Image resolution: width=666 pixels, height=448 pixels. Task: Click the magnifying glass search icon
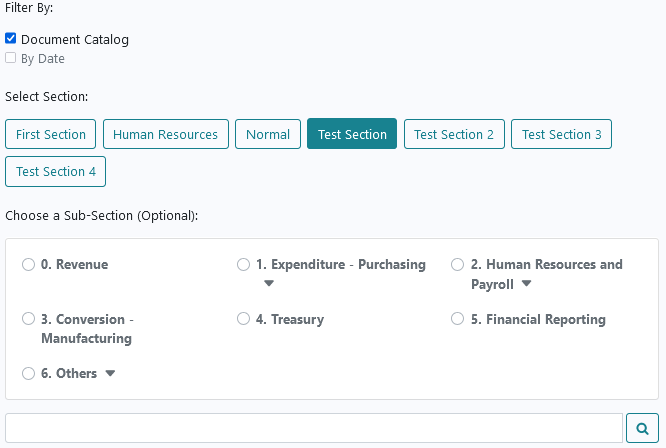pyautogui.click(x=642, y=428)
